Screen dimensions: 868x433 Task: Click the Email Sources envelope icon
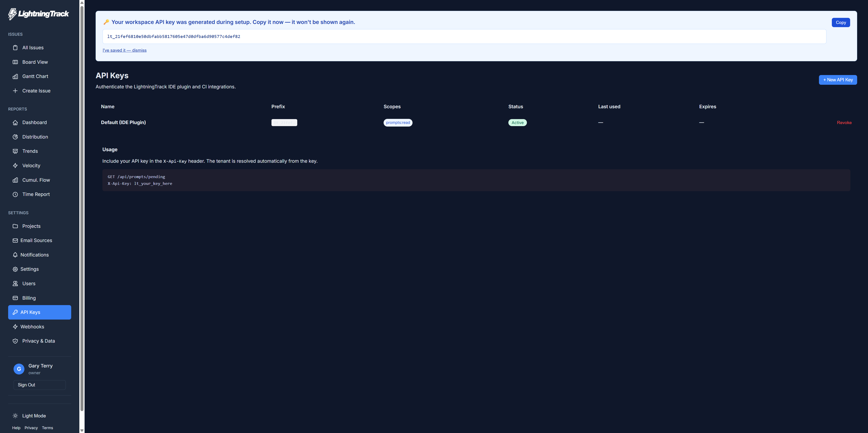coord(15,240)
